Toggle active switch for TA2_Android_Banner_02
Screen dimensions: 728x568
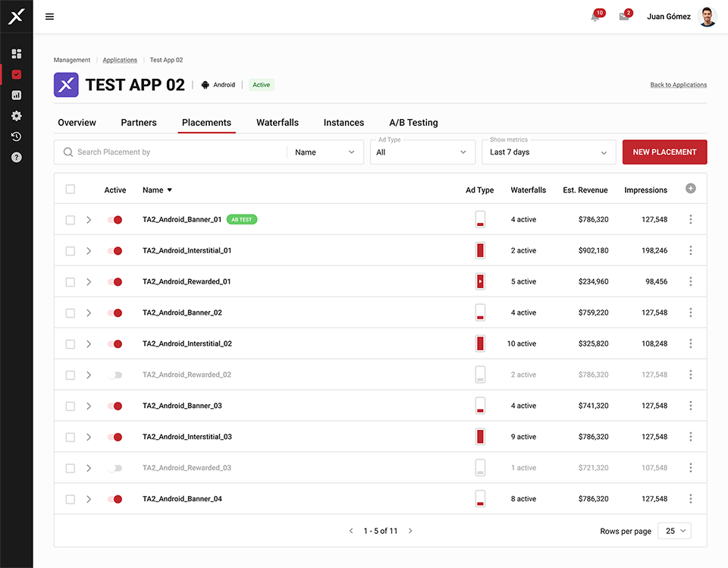(115, 313)
